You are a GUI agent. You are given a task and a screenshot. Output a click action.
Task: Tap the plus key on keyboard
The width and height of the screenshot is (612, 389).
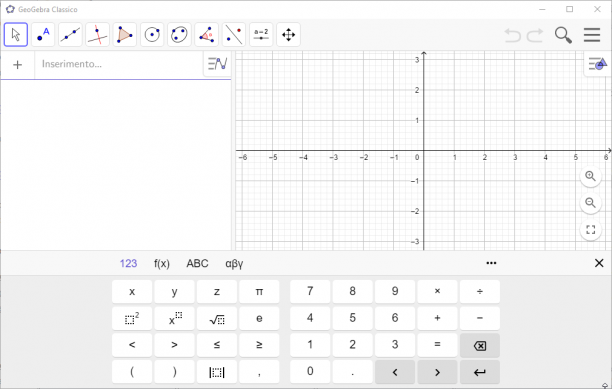point(437,318)
